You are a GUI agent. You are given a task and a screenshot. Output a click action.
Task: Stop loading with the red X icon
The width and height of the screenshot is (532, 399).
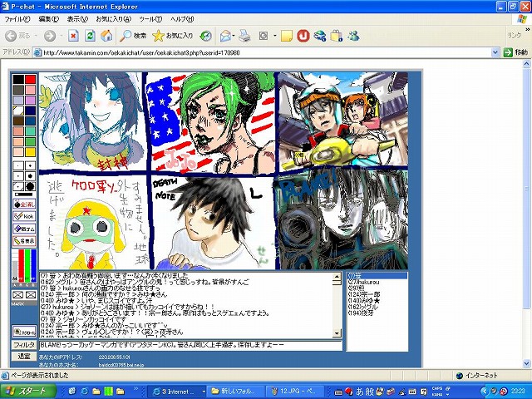[73, 36]
